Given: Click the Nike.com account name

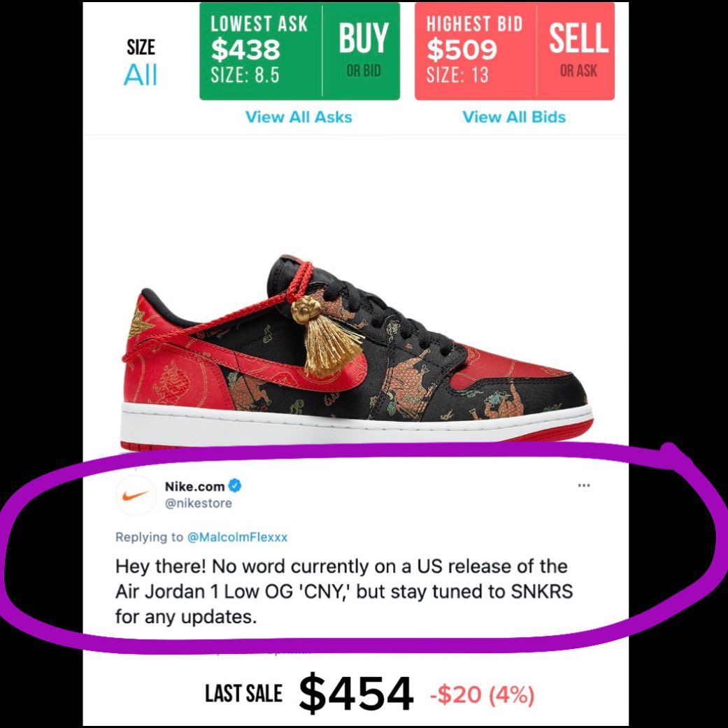Looking at the screenshot, I should [x=194, y=486].
